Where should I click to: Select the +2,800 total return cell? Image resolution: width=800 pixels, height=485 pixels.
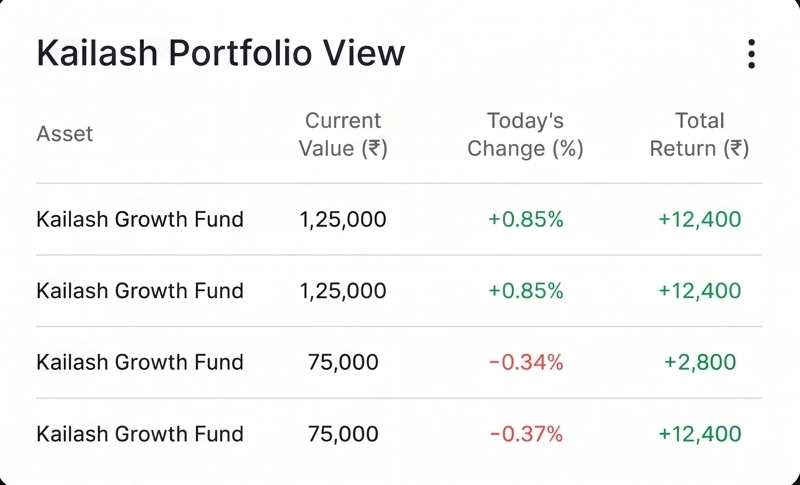pyautogui.click(x=700, y=363)
